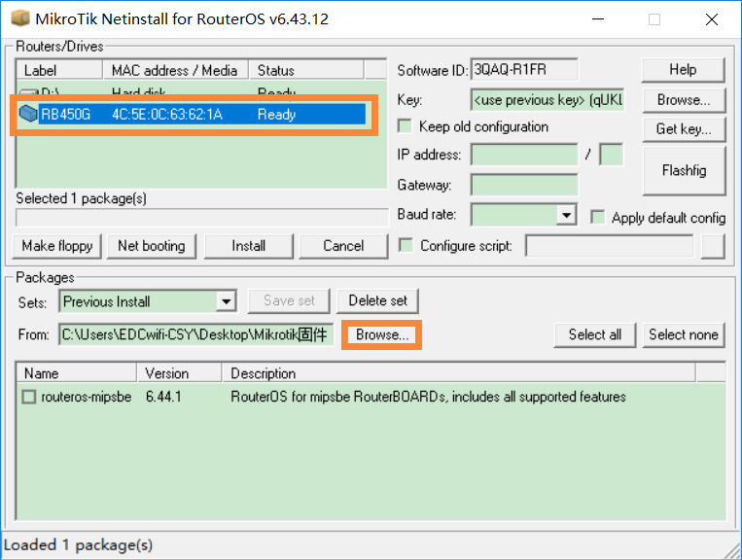Click the Status column header in routers list

[306, 70]
